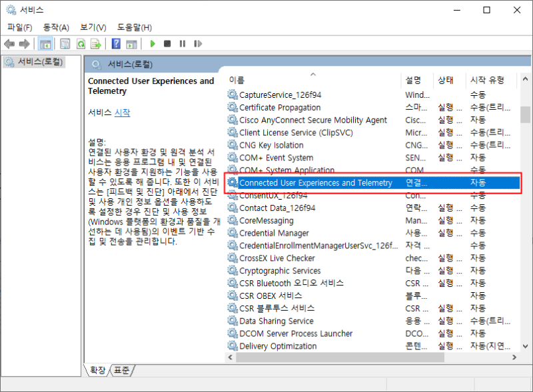Restart the service with the restart button
The image size is (533, 392).
[198, 44]
